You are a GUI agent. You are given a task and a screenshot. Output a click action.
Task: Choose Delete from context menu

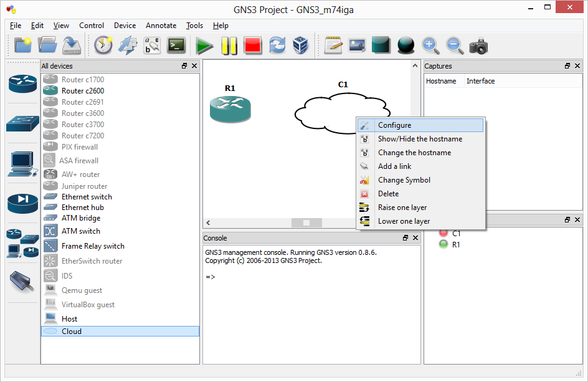(420, 194)
